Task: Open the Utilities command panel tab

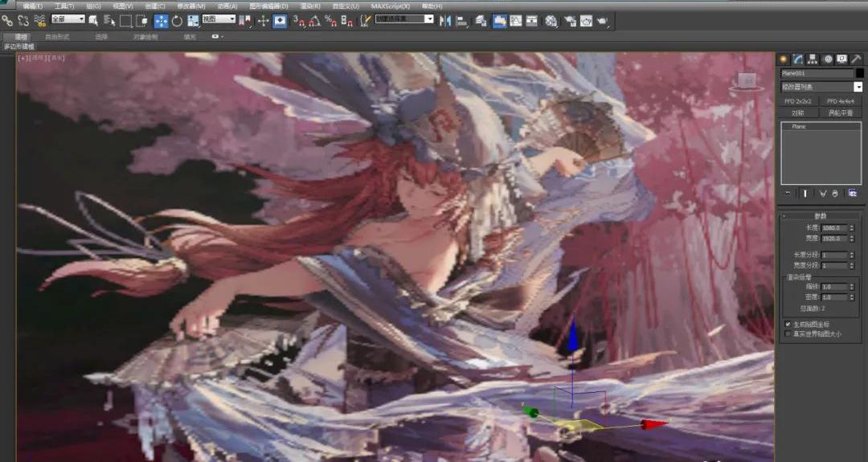Action: click(857, 59)
